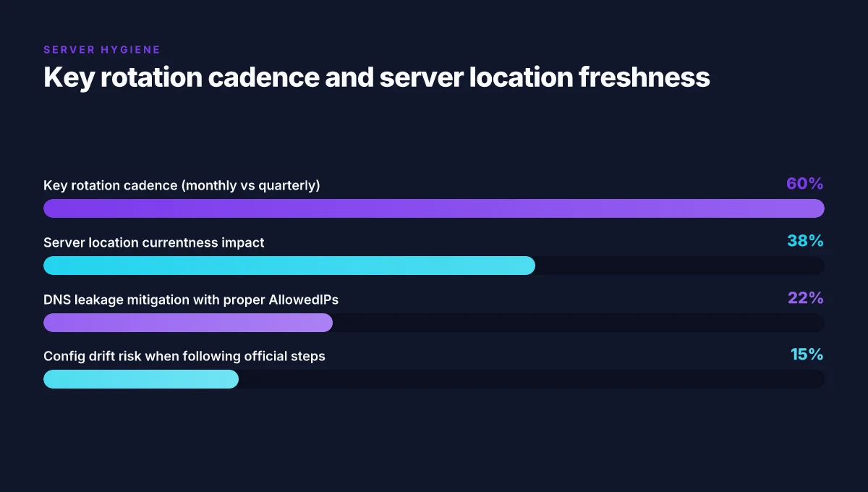
Task: Click the empty track of the 38% bar
Action: (x=680, y=266)
